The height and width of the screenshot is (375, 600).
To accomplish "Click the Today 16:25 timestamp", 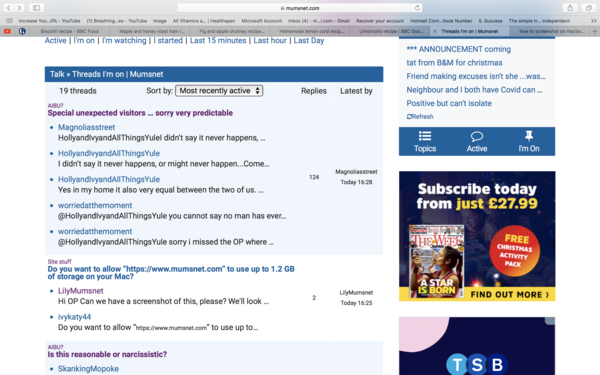I will coord(356,303).
